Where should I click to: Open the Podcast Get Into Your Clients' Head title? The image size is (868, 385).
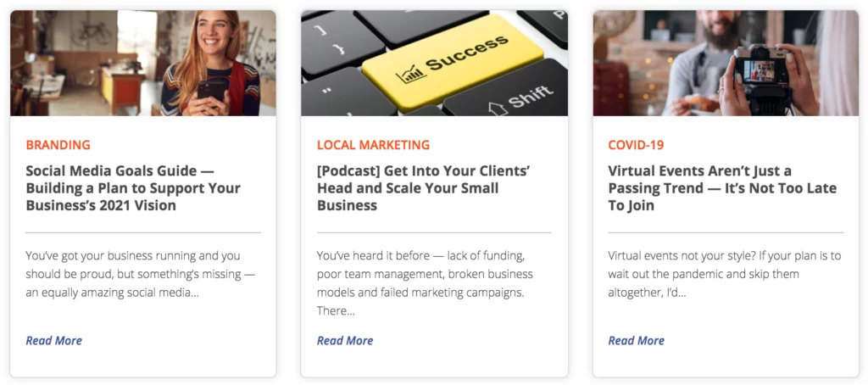coord(423,188)
